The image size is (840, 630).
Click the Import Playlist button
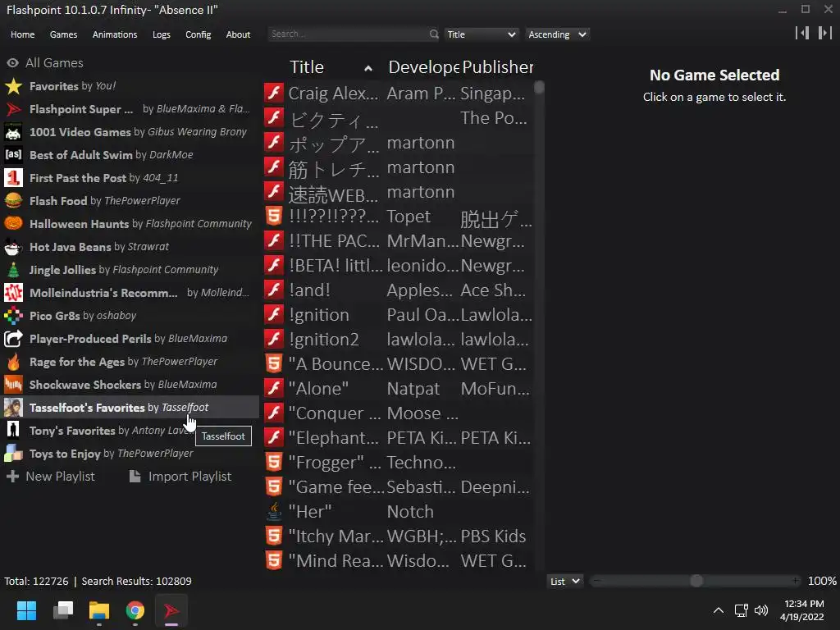click(x=180, y=477)
